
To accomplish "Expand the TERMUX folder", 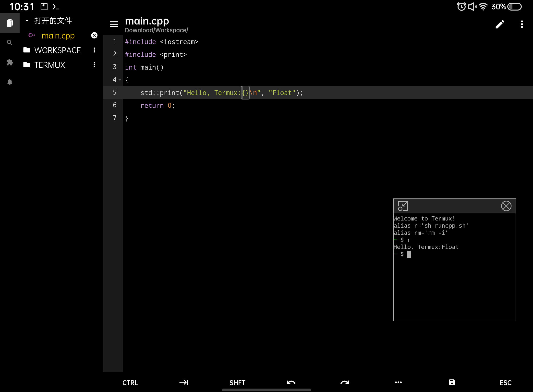I will click(x=49, y=65).
